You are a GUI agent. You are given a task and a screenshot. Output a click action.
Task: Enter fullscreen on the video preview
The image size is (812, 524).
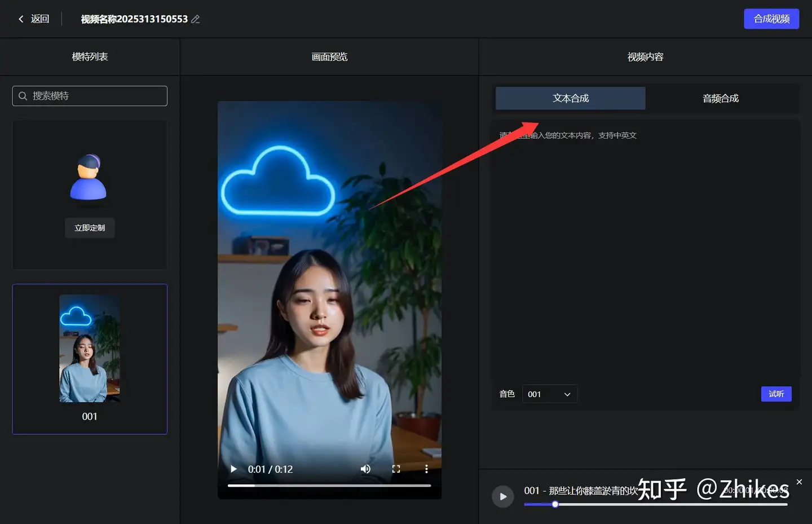tap(396, 469)
